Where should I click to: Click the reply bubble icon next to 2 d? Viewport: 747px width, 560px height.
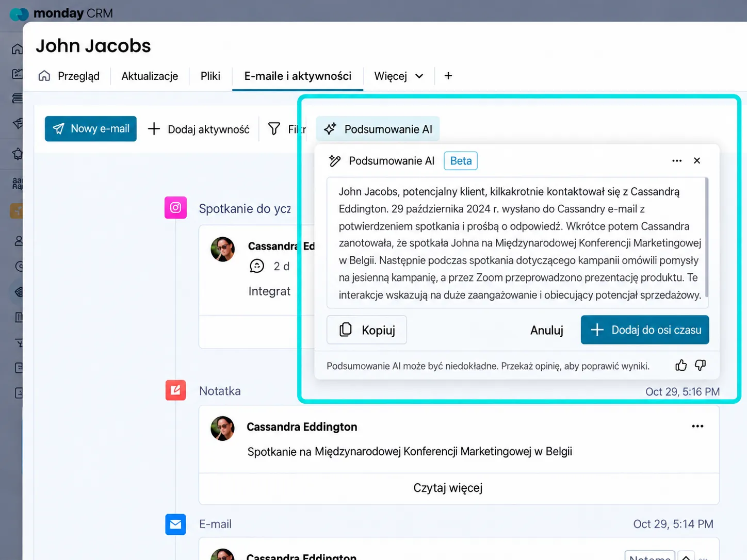(x=257, y=266)
